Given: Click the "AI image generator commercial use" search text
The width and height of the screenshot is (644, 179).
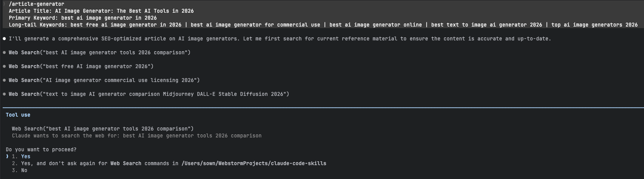Looking at the screenshot, I should (104, 80).
